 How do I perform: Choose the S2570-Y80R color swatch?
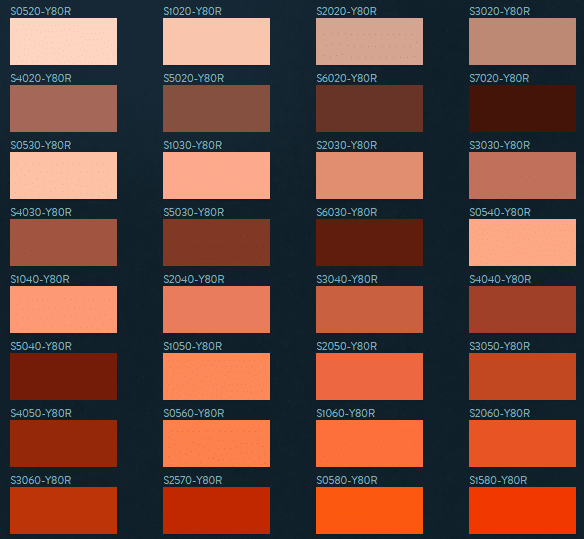pyautogui.click(x=216, y=510)
